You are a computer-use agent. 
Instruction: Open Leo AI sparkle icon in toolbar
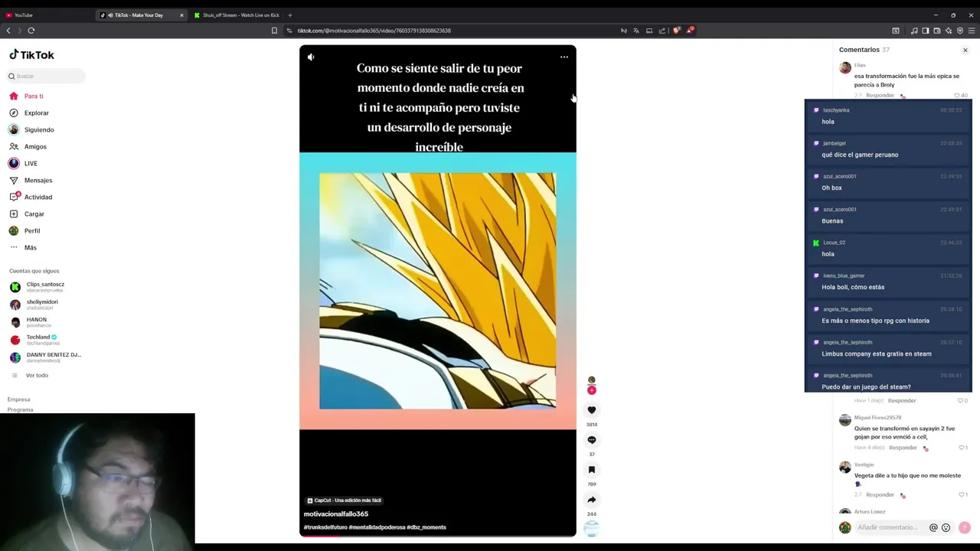[x=948, y=31]
